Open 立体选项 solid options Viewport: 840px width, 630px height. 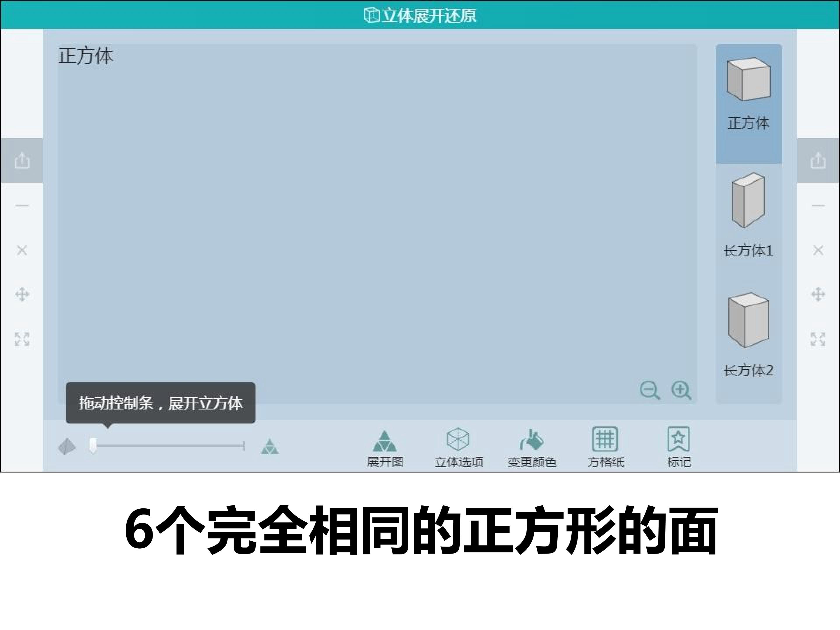(x=459, y=448)
